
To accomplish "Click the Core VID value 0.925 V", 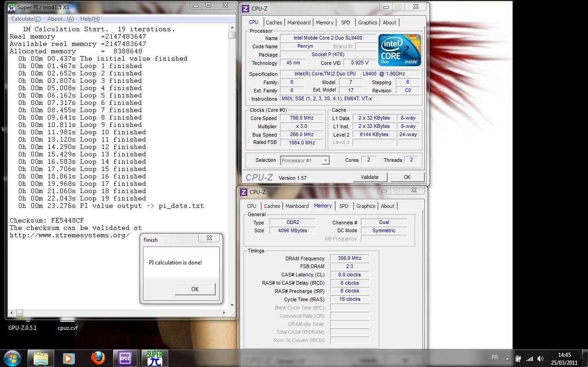I will pyautogui.click(x=360, y=63).
